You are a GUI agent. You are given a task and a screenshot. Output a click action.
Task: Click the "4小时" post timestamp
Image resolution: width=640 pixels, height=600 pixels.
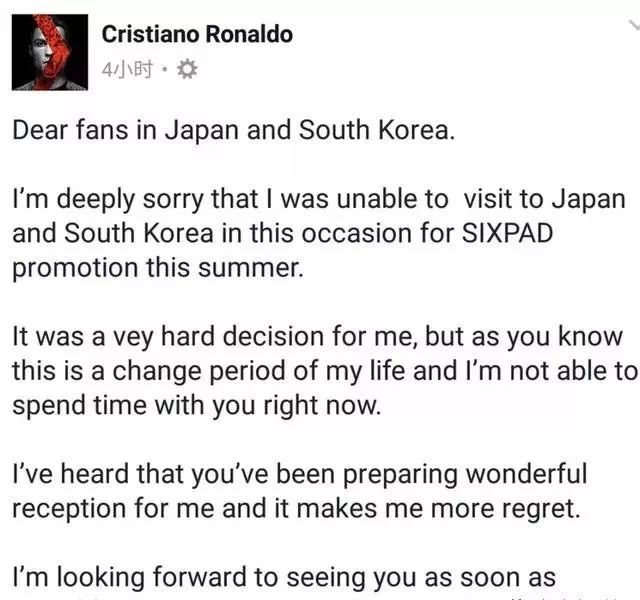[129, 70]
